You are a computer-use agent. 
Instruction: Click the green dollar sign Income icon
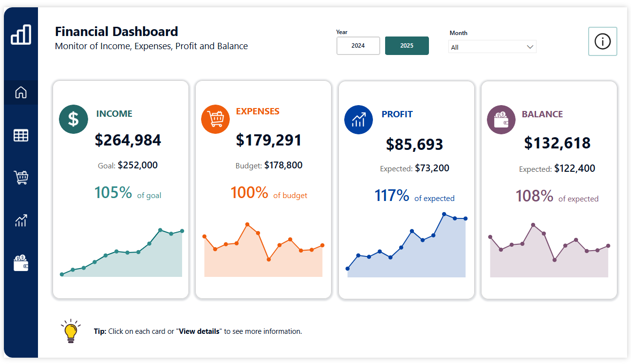coord(74,119)
